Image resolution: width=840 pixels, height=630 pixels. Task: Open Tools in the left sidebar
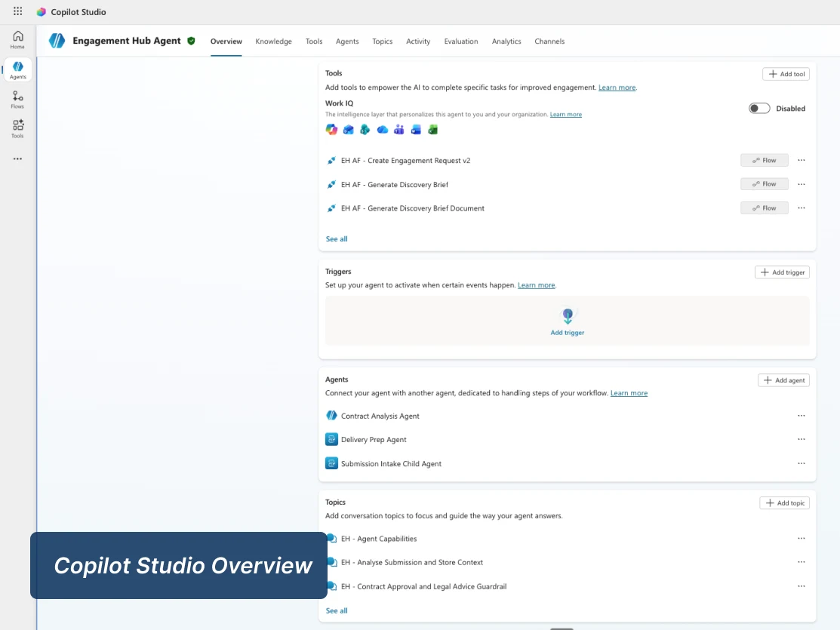(17, 129)
